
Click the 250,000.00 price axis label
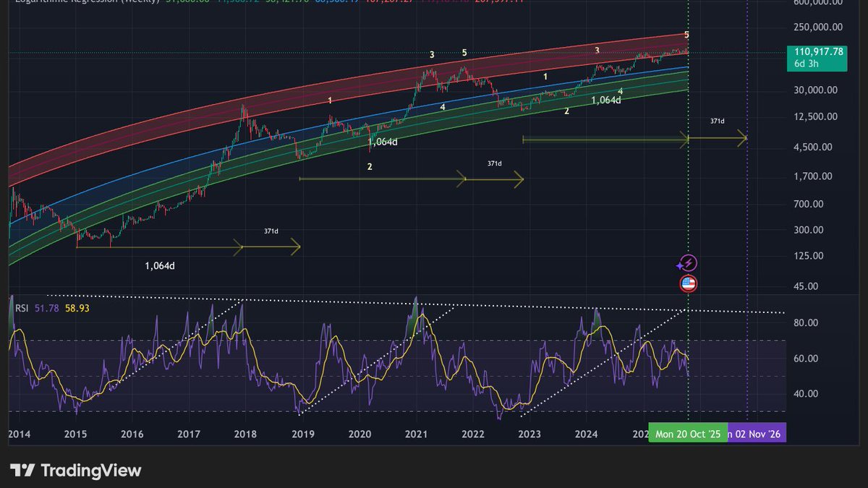point(817,27)
